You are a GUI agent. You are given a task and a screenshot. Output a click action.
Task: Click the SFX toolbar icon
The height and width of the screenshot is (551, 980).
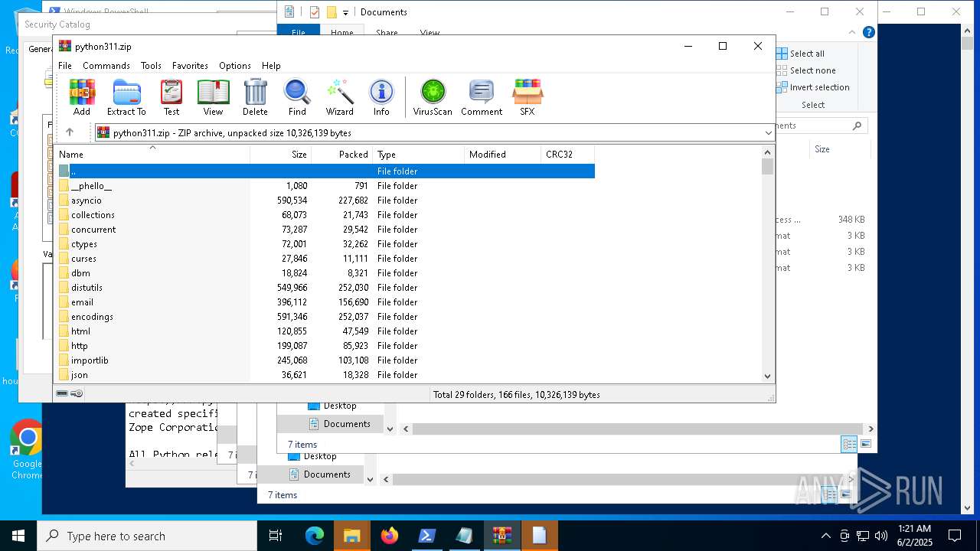pyautogui.click(x=528, y=97)
